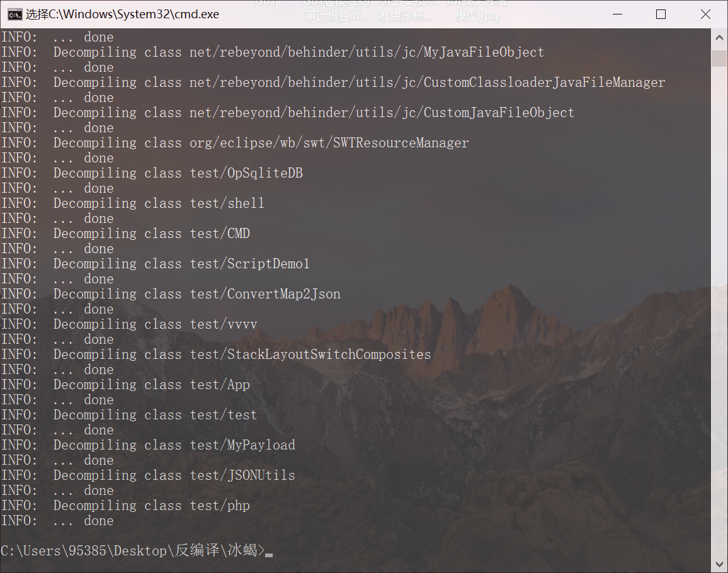The image size is (728, 573).
Task: Click the test/test line
Action: coord(129,415)
